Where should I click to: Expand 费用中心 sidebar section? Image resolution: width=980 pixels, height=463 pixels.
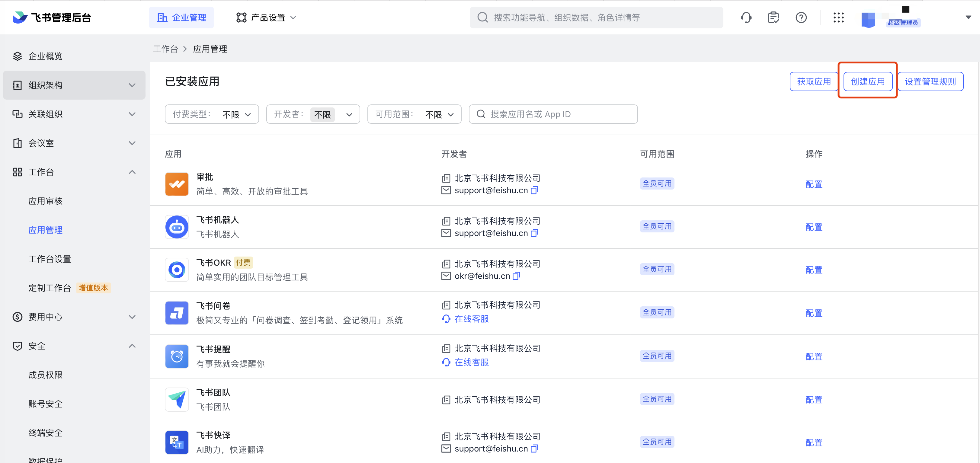(x=74, y=317)
